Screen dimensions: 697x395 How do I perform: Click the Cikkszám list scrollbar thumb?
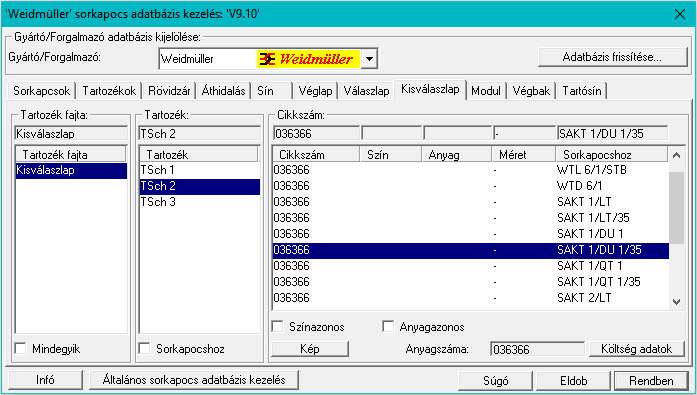coord(677,207)
